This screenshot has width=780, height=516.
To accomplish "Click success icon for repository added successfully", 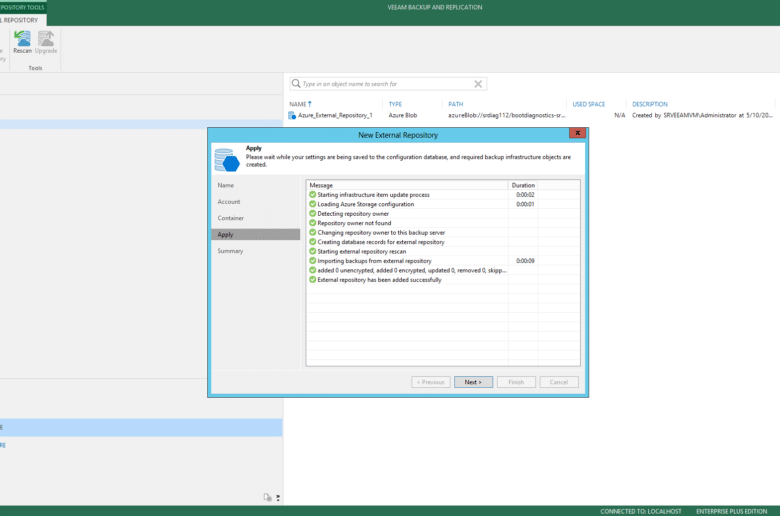I will click(x=312, y=280).
